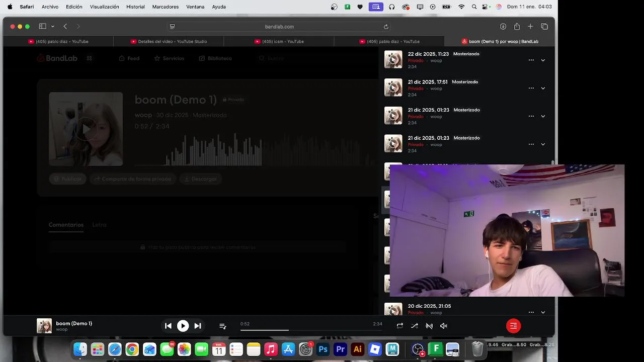The width and height of the screenshot is (644, 362).
Task: Open the playlist queue icon in player bar
Action: (x=223, y=326)
